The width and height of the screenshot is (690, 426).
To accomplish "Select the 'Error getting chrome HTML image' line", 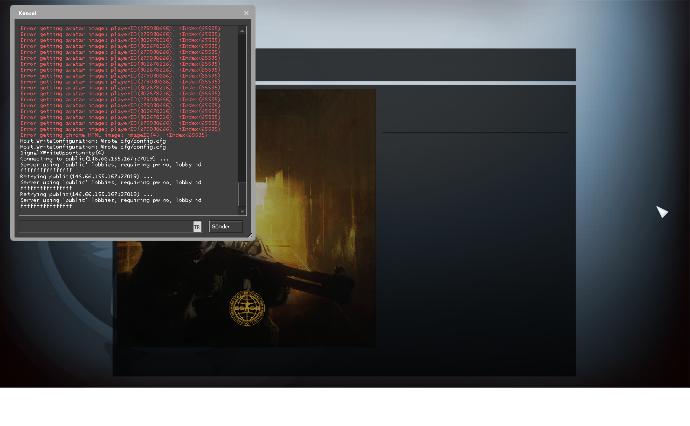I will click(x=113, y=135).
